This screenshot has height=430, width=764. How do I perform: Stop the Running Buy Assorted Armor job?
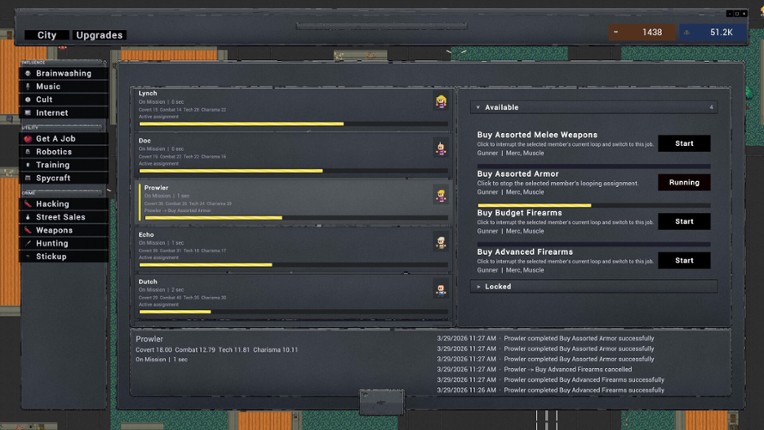coord(684,183)
